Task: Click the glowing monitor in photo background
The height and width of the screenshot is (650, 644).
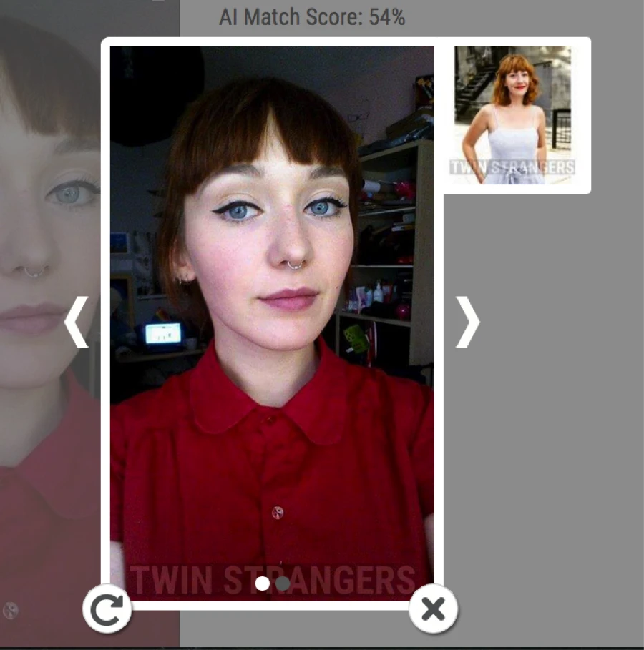Action: coord(163,334)
